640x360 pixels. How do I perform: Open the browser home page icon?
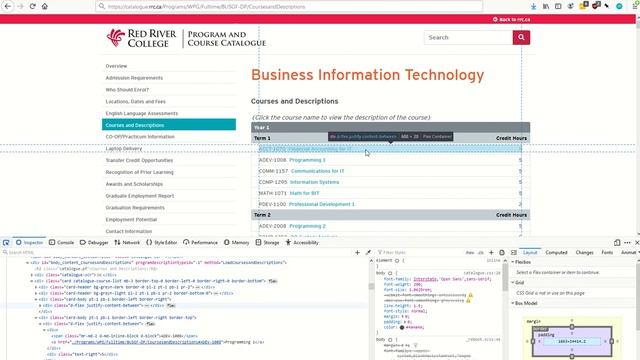point(44,6)
